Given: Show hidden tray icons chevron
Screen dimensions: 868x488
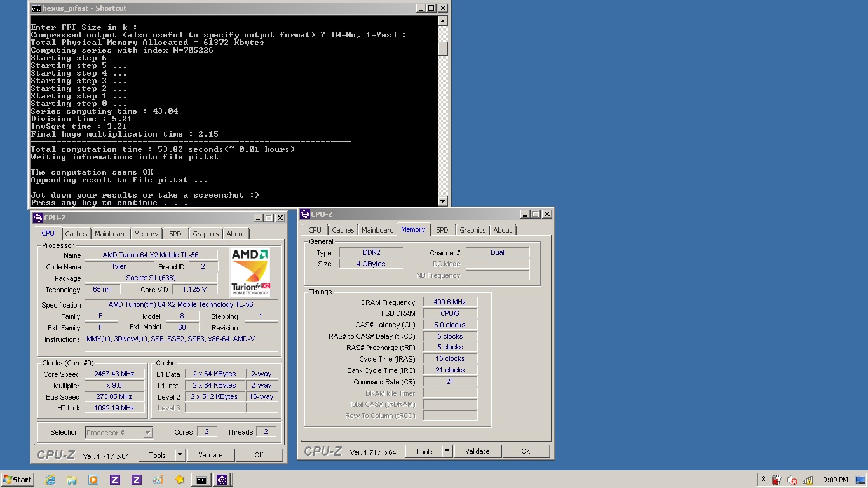Looking at the screenshot, I should click(763, 480).
